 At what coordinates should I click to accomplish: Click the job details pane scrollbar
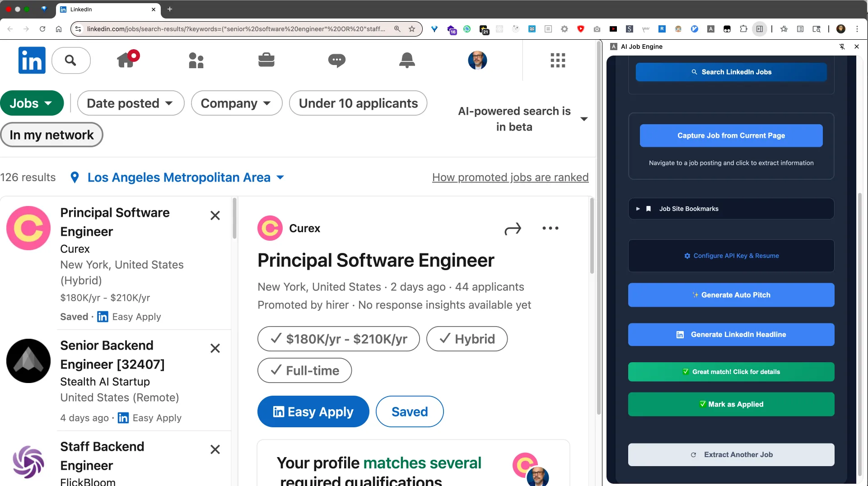pos(592,236)
